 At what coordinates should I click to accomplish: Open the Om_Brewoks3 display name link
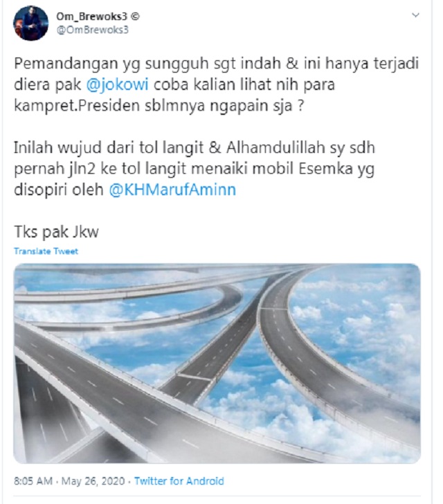[x=92, y=16]
